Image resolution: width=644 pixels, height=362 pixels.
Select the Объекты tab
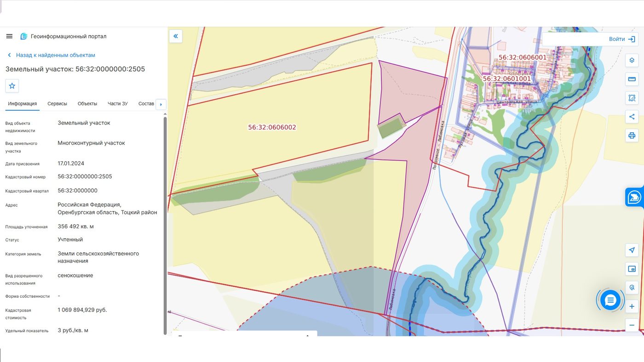(x=87, y=104)
